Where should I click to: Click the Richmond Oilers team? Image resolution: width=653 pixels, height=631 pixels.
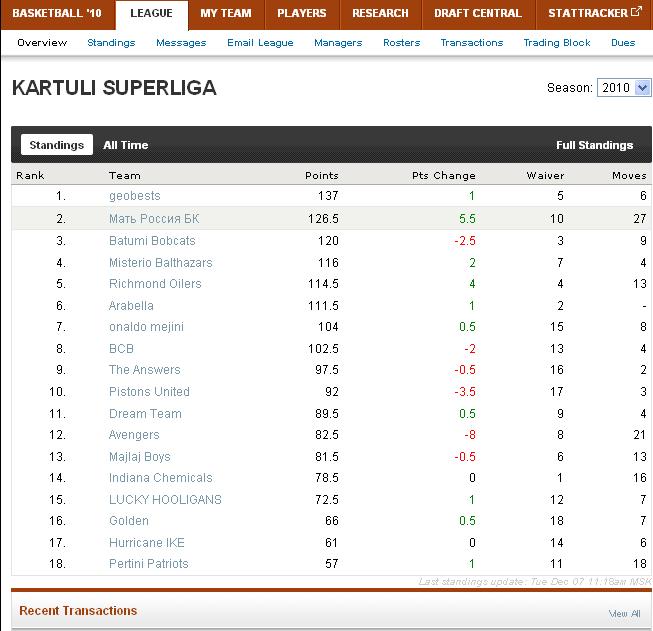point(155,284)
